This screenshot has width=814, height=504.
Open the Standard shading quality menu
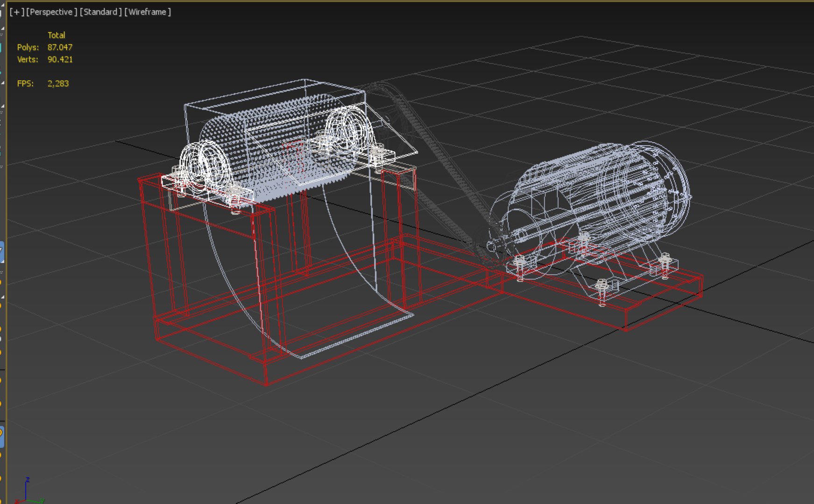click(x=100, y=12)
